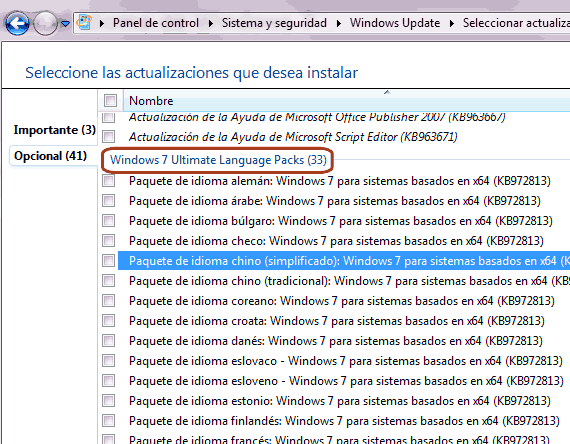Viewport: 570px width, 444px height.
Task: Collapse Windows 7 Ultimate Language Packs group
Action: (x=218, y=160)
